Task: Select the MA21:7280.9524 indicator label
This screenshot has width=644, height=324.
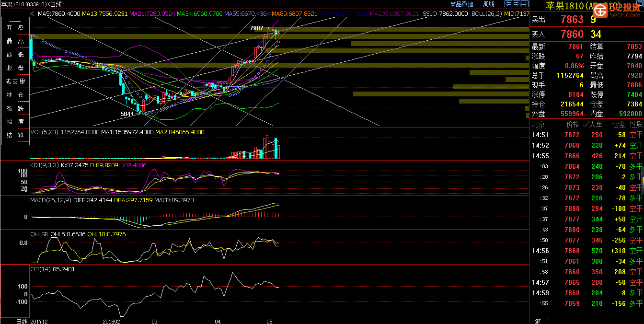Action: pyautogui.click(x=152, y=14)
